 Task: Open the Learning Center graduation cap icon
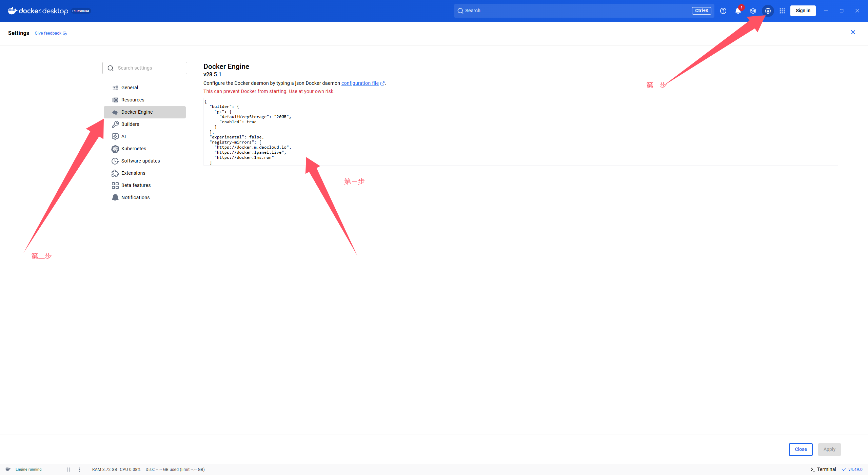(753, 11)
